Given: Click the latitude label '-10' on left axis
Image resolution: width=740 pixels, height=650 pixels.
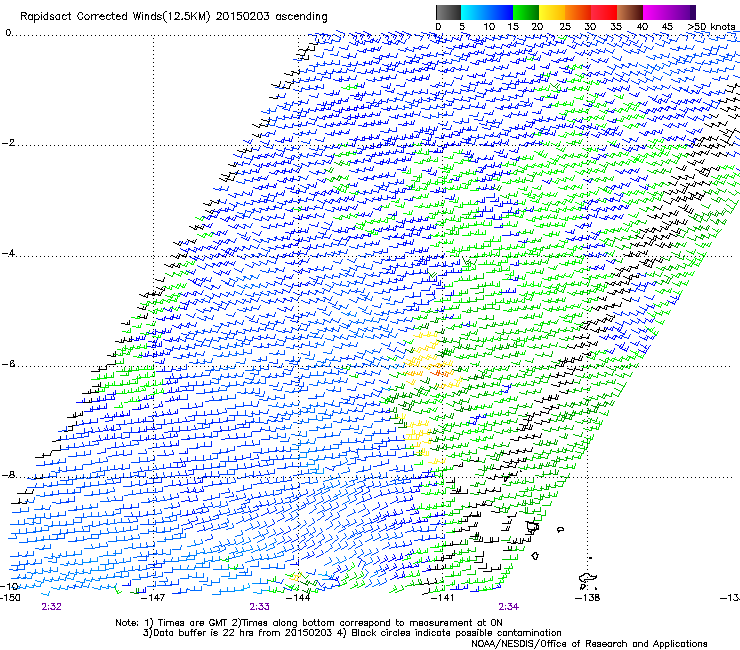Looking at the screenshot, I should coord(10,586).
